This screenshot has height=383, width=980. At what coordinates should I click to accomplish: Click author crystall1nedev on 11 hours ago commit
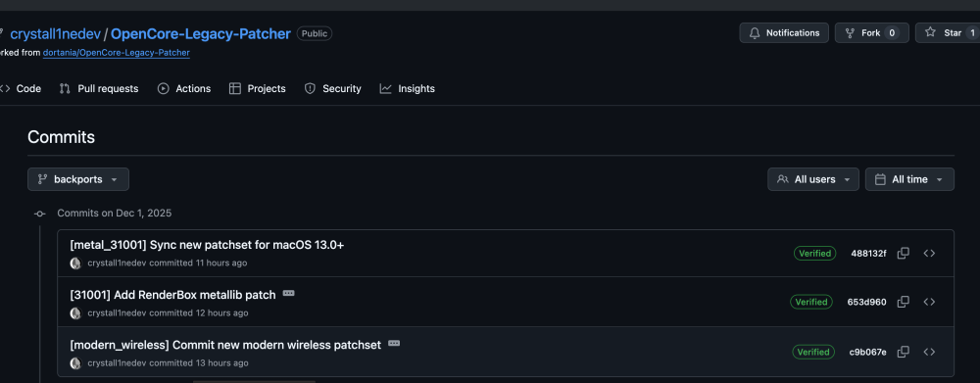tap(117, 263)
